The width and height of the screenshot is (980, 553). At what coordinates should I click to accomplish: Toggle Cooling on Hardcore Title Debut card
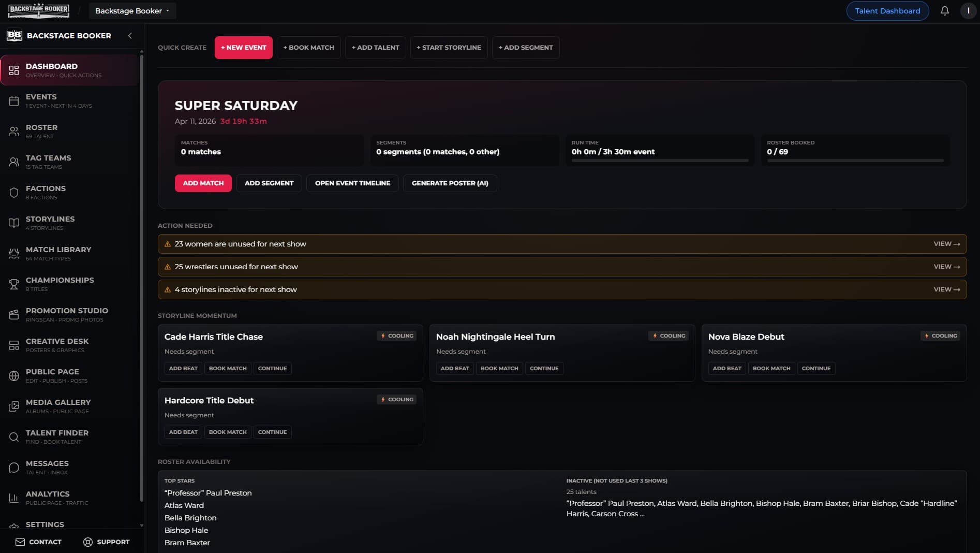[x=396, y=399]
